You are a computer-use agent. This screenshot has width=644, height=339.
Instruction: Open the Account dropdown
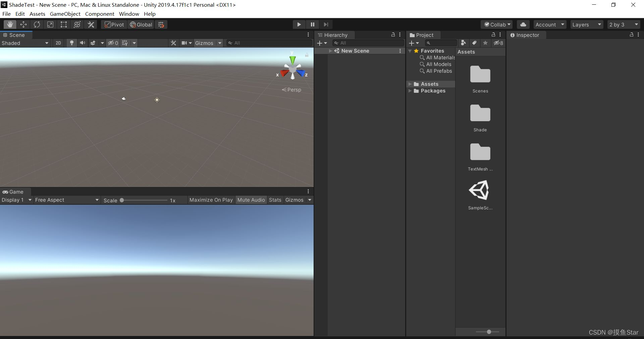point(550,24)
